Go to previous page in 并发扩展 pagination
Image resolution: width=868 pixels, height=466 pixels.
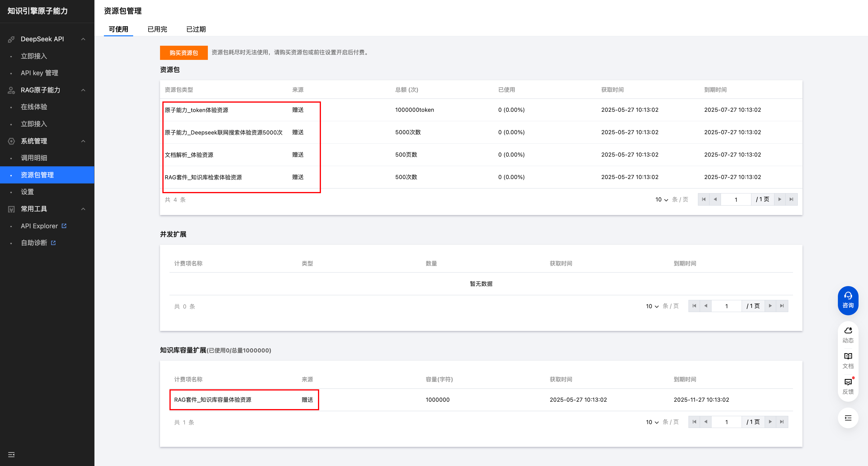point(706,306)
